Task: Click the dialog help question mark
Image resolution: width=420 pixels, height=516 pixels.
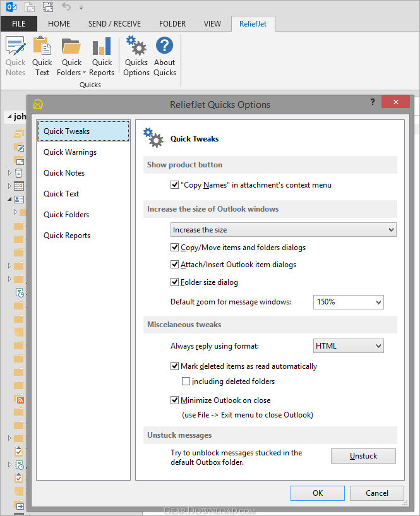Action: point(372,102)
